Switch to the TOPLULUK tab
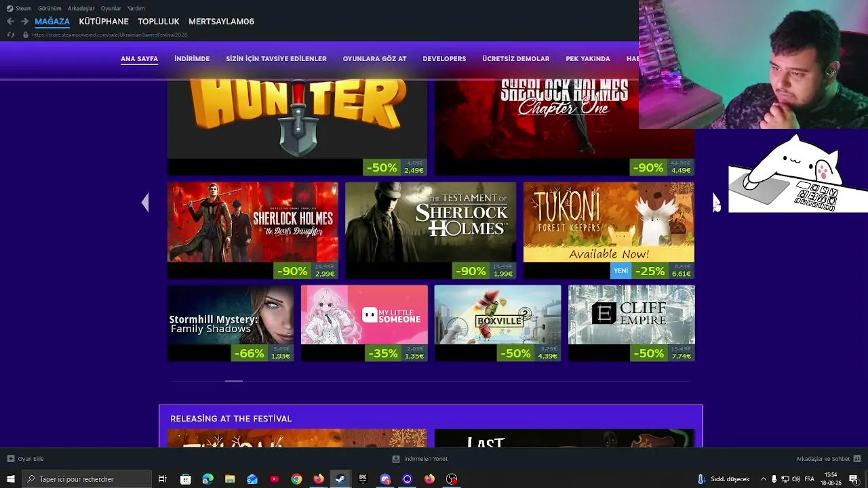This screenshot has height=488, width=868. [x=159, y=22]
